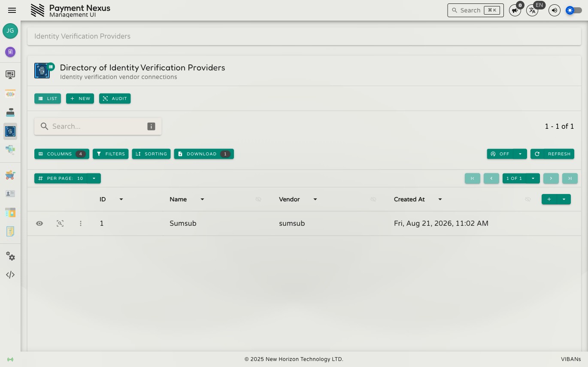Click the Download button
Screen dimensions: 588x367
[x=204, y=154]
